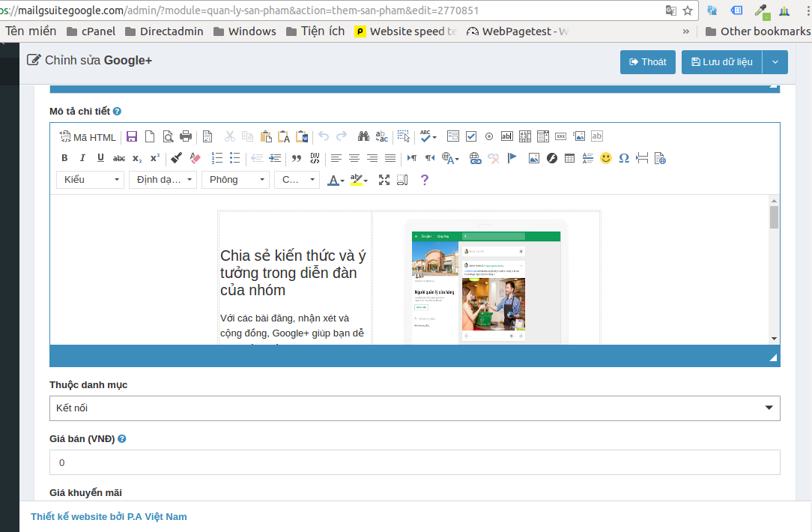
Task: Click help icon beside Giá bán (VNĐ)
Action: tap(121, 439)
